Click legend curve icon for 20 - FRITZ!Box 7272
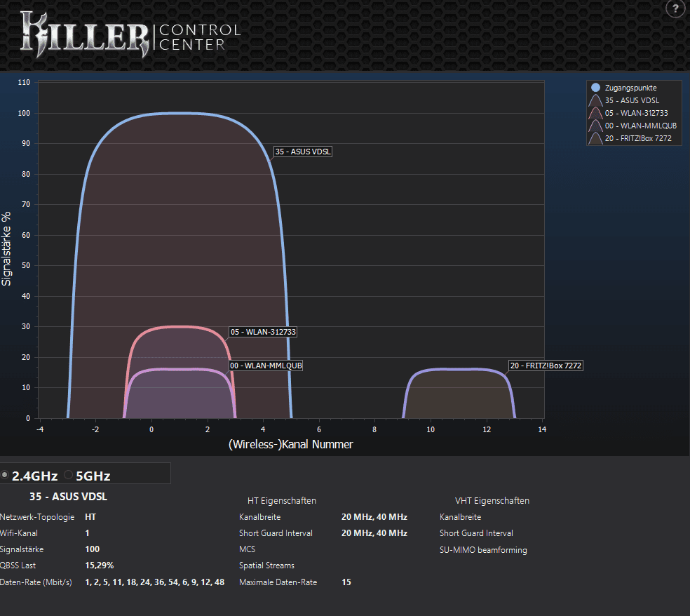690x616 pixels. point(595,139)
